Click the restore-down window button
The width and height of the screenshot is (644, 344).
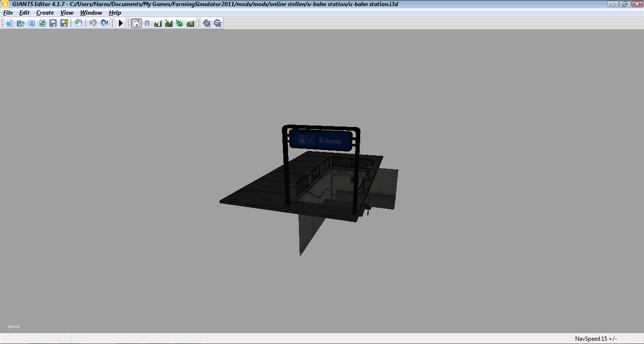pos(625,4)
